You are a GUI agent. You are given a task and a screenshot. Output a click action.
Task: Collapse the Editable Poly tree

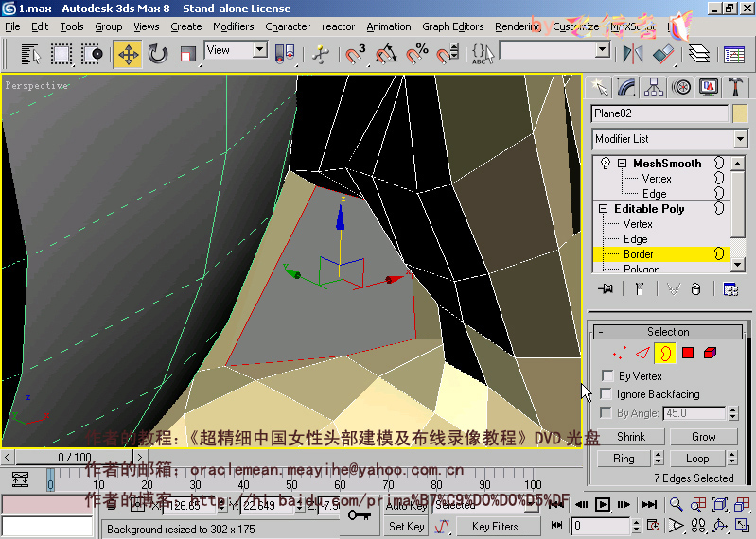603,209
